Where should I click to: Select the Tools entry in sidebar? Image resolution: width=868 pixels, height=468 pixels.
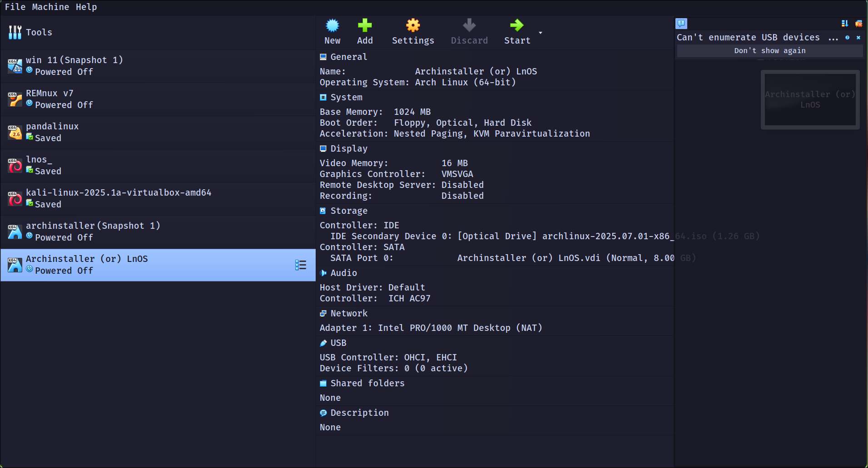[158, 32]
